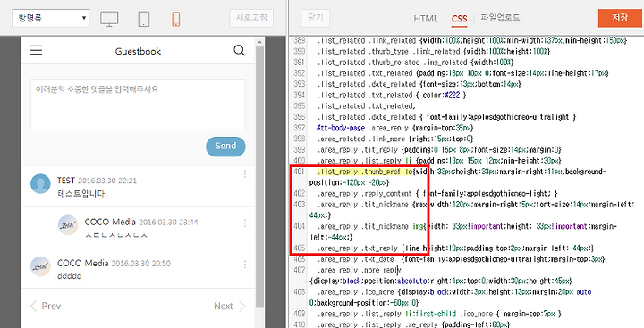Click the 'ddddd' comment text

pyautogui.click(x=70, y=276)
